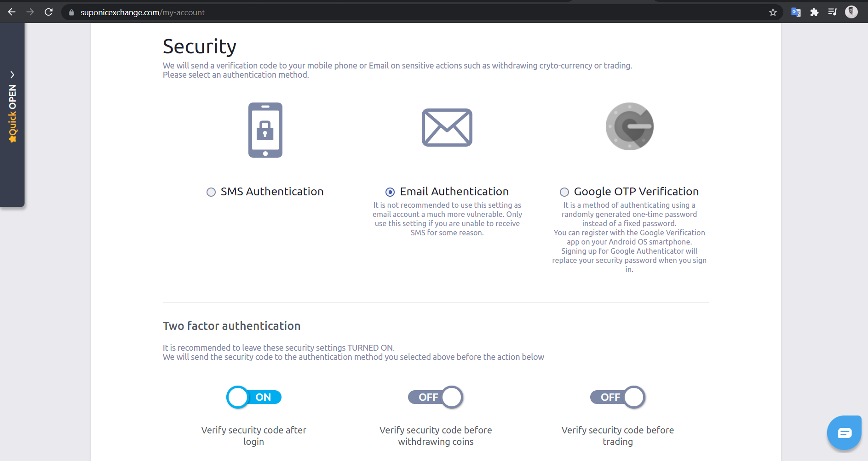Click 'Verify security code after login' text
868x461 pixels.
click(254, 436)
